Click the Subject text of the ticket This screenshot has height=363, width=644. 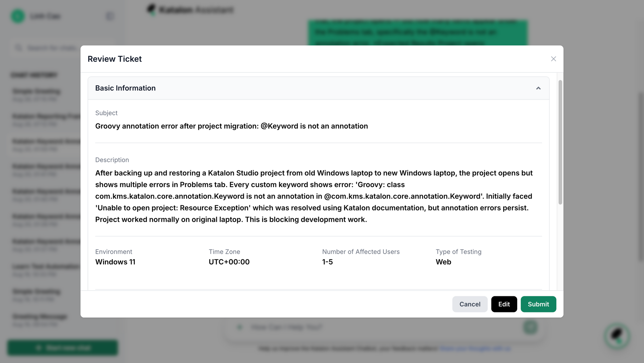point(231,126)
